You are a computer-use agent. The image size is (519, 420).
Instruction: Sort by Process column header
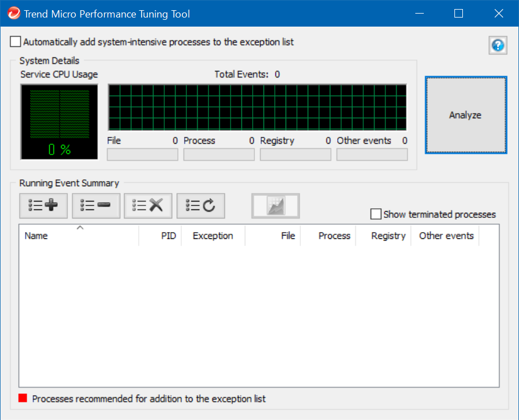pyautogui.click(x=328, y=236)
